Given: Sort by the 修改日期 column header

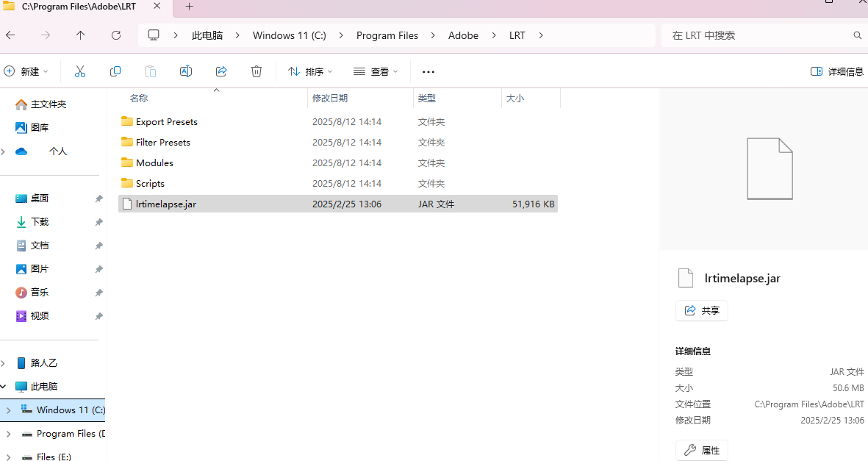Looking at the screenshot, I should (x=330, y=98).
